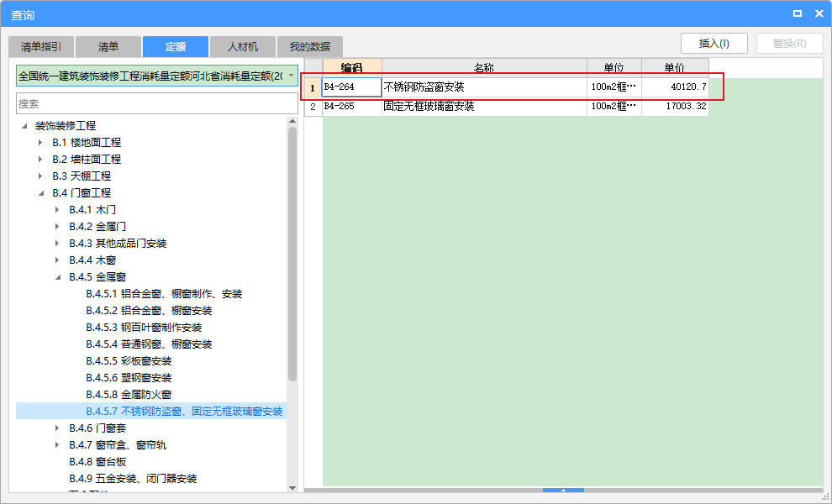Click row header number 2
This screenshot has width=832, height=504.
pyautogui.click(x=313, y=107)
